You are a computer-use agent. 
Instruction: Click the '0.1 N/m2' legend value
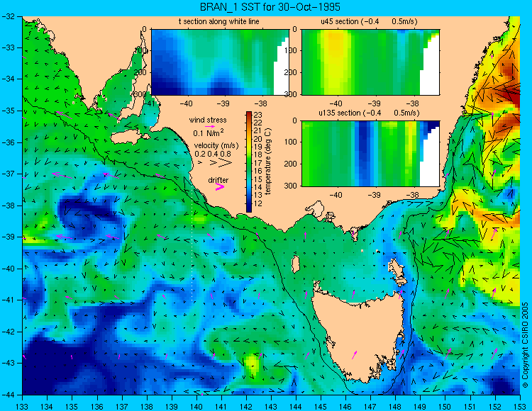tap(209, 133)
